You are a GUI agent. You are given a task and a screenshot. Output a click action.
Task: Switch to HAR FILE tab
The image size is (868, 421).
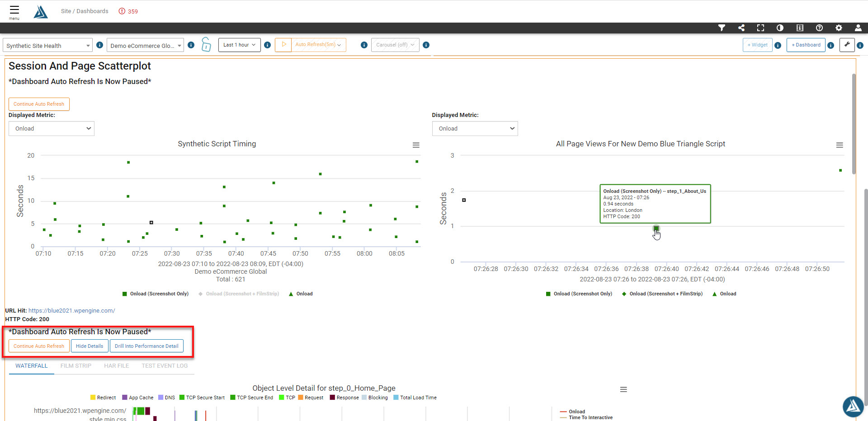tap(117, 366)
